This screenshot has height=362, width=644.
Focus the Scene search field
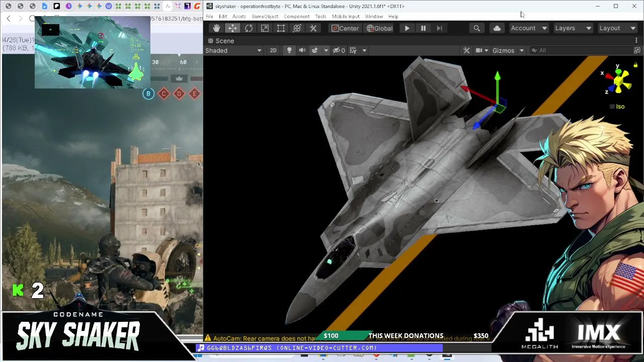pos(581,50)
